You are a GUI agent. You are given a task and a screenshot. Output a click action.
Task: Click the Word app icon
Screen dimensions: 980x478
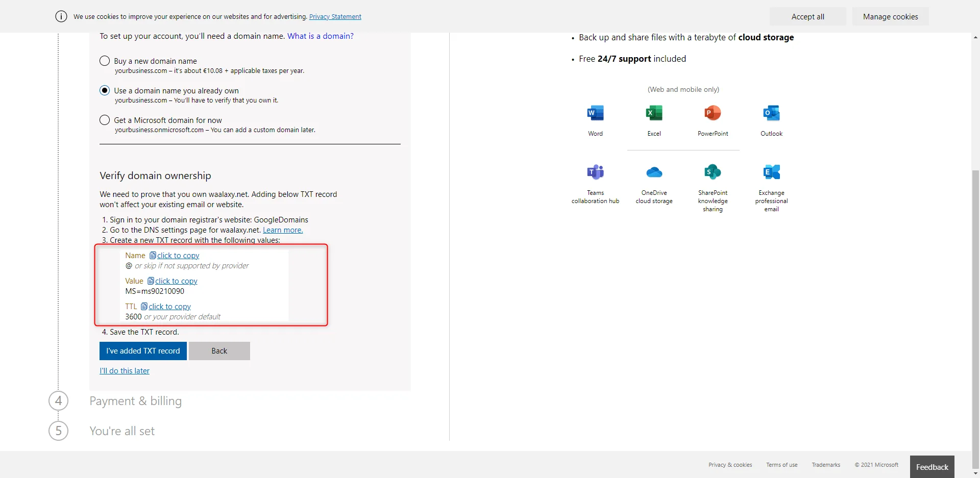pos(595,113)
